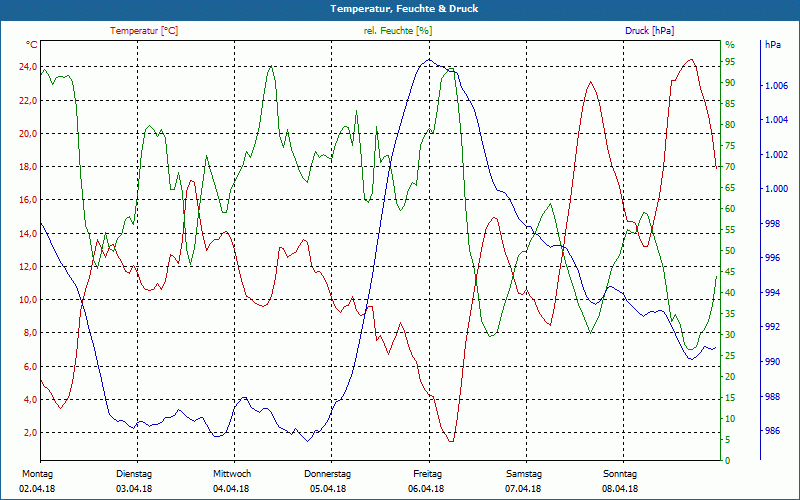Image resolution: width=800 pixels, height=500 pixels.
Task: Click the green "%" axis unit label
Action: point(730,45)
